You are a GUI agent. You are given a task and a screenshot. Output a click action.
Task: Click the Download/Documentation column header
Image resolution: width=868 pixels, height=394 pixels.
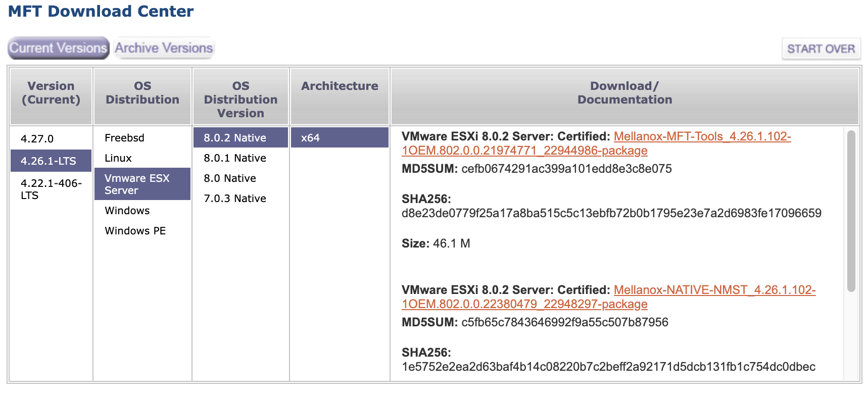pyautogui.click(x=624, y=93)
